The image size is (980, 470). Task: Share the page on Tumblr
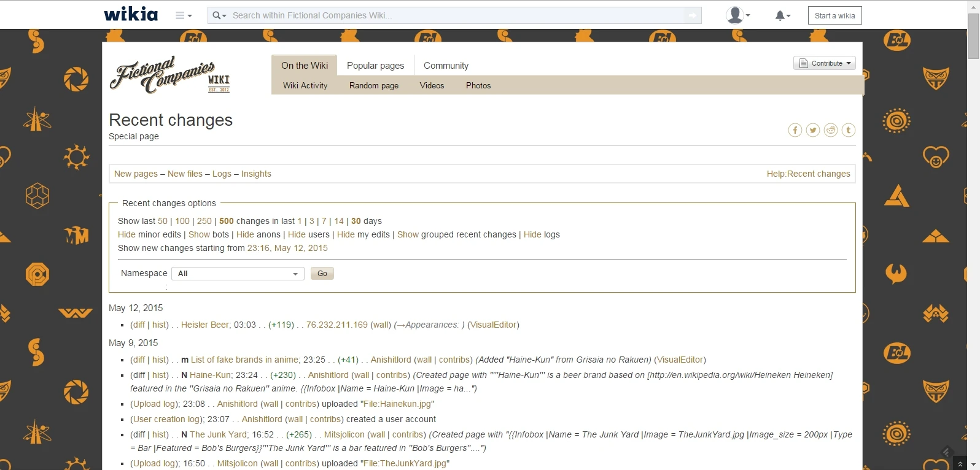click(x=849, y=130)
